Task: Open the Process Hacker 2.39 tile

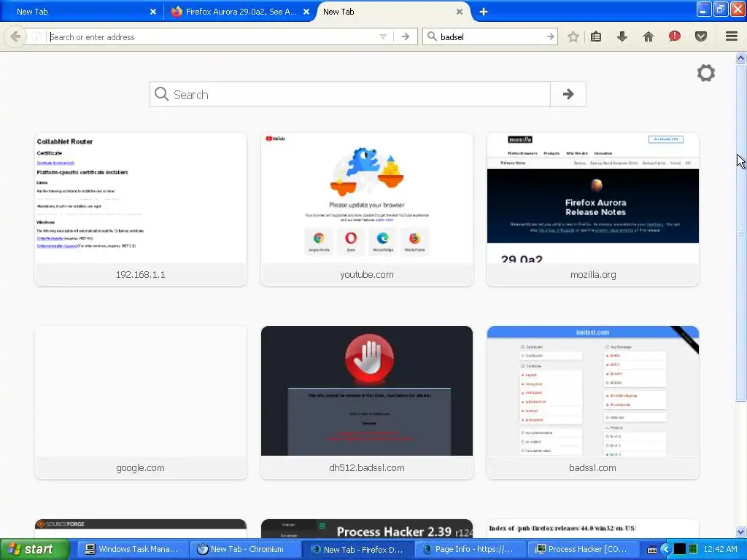Action: tap(367, 529)
